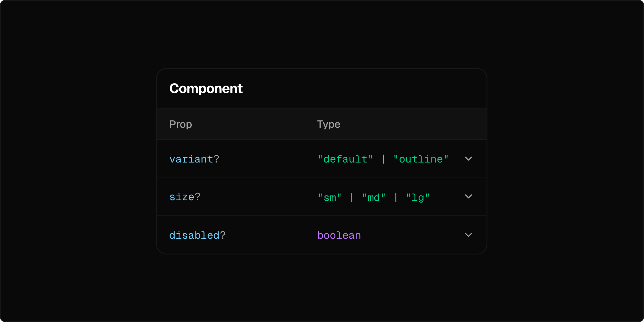
Task: Expand the size prop row chevron
Action: 468,196
